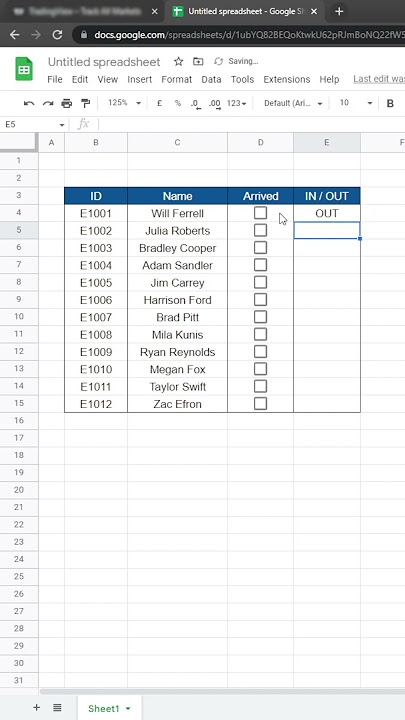
Task: Click the Print icon in toolbar
Action: [x=67, y=103]
